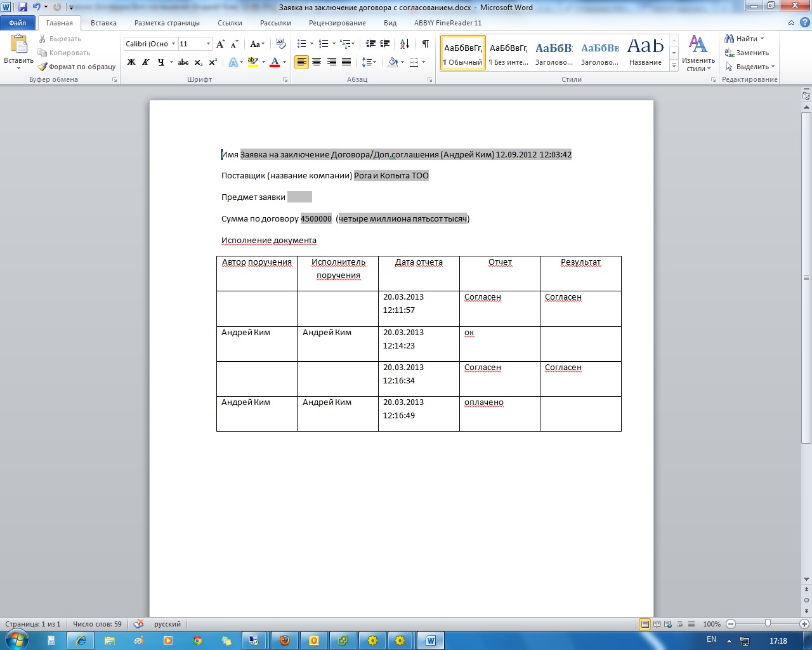Viewport: 812px width, 650px height.
Task: Open the font size dropdown
Action: tap(208, 44)
